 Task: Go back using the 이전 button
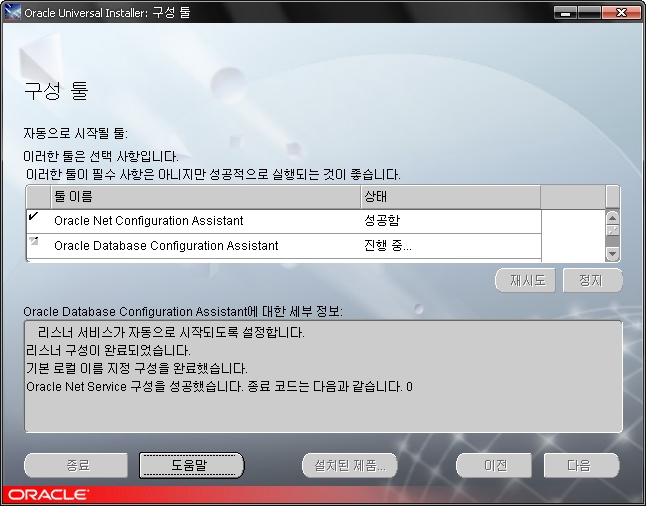[494, 465]
